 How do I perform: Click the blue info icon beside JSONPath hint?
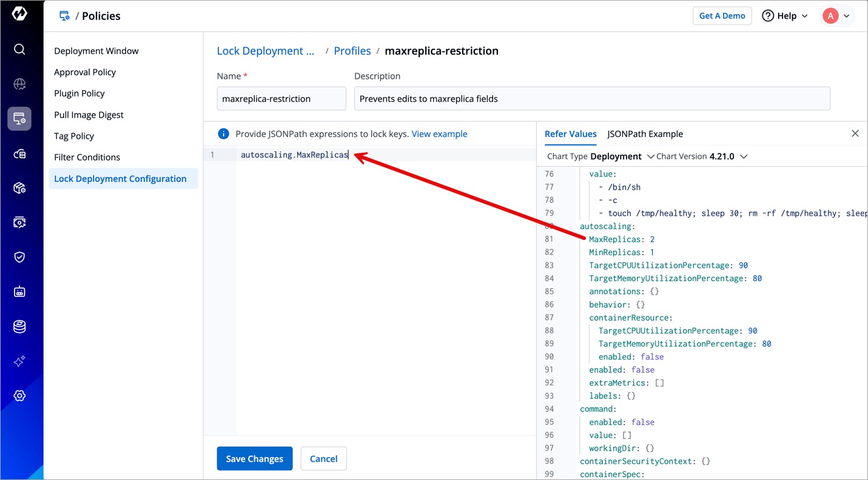click(223, 134)
